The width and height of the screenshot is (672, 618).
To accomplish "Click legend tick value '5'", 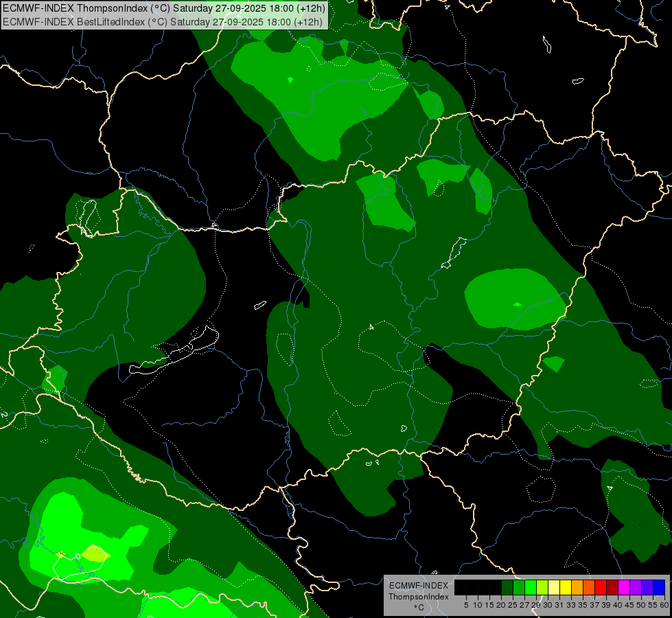I will pyautogui.click(x=466, y=605).
